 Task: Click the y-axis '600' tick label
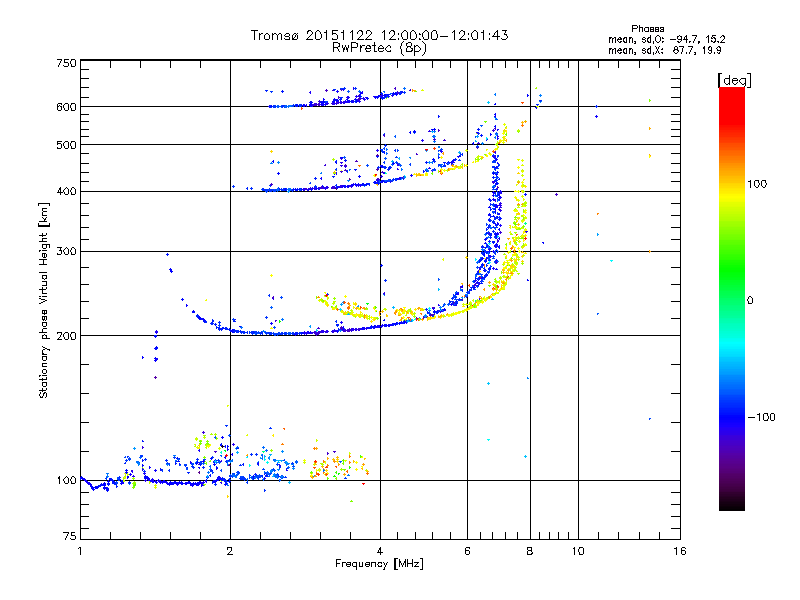pos(66,107)
